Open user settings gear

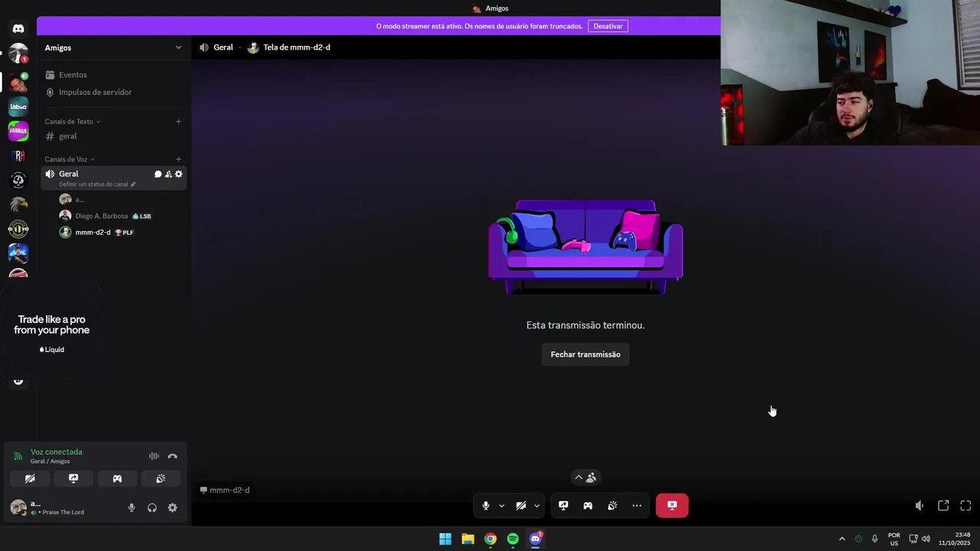point(172,507)
